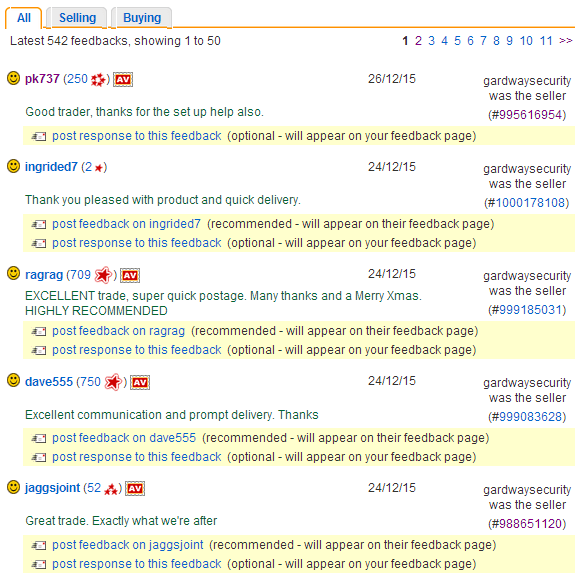Switch to the Buying tab
This screenshot has height=581, width=578.
point(142,18)
